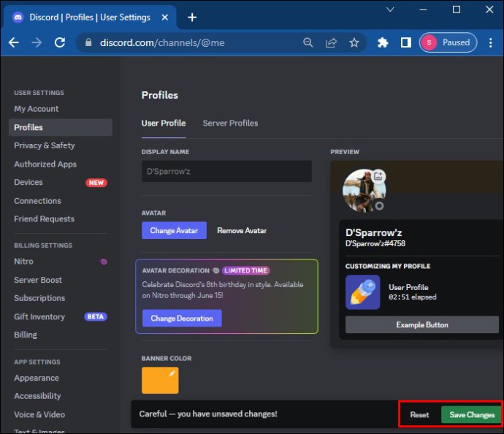Reset the unsaved changes
This screenshot has height=434, width=504.
pyautogui.click(x=419, y=415)
